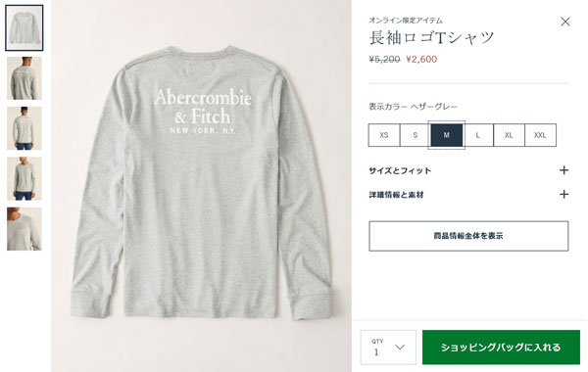Choose size L

pyautogui.click(x=478, y=135)
